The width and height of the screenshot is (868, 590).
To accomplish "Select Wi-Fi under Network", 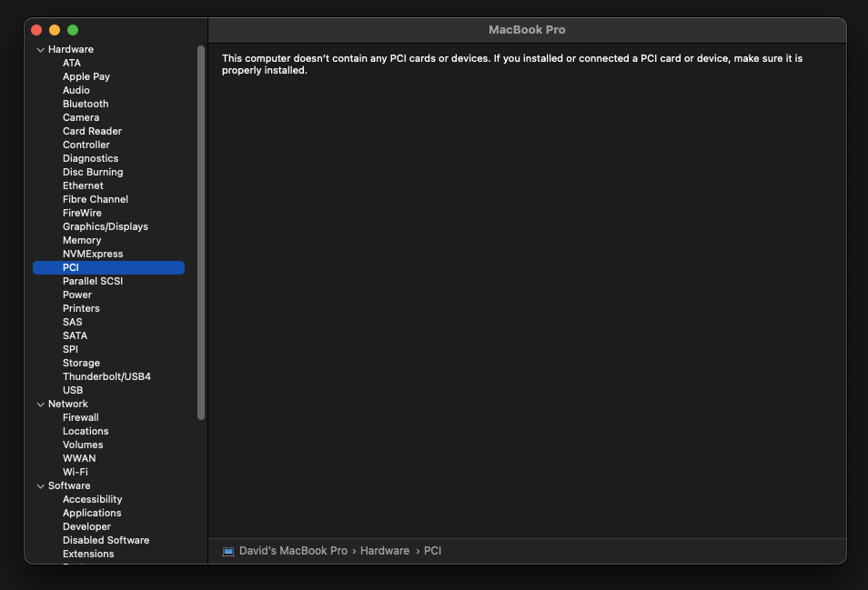I will tap(76, 472).
